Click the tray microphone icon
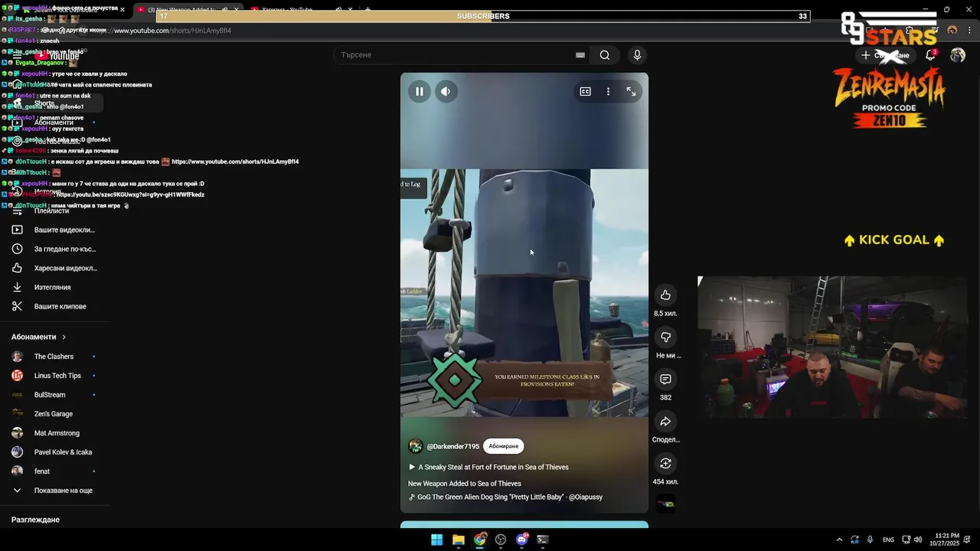Viewport: 980px width, 551px height. 870,540
